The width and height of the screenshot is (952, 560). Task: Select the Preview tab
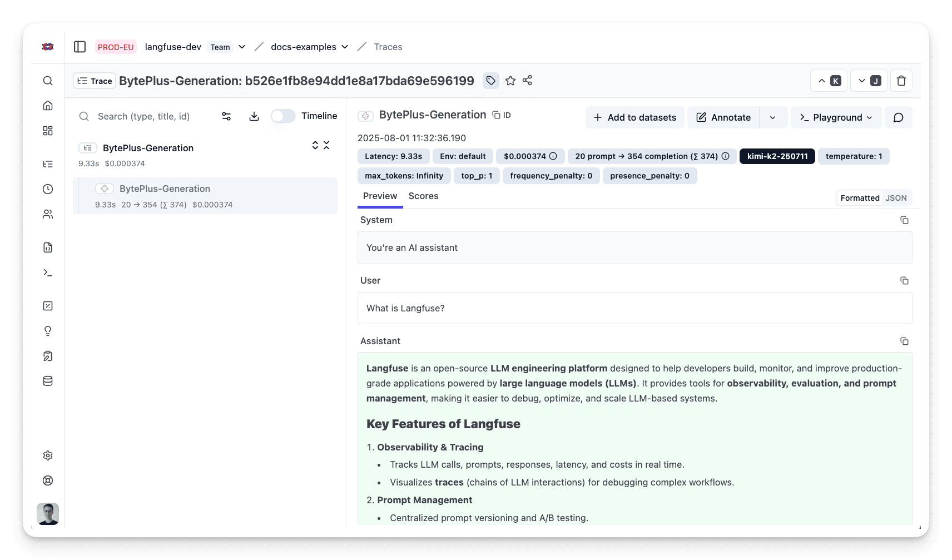tap(380, 196)
